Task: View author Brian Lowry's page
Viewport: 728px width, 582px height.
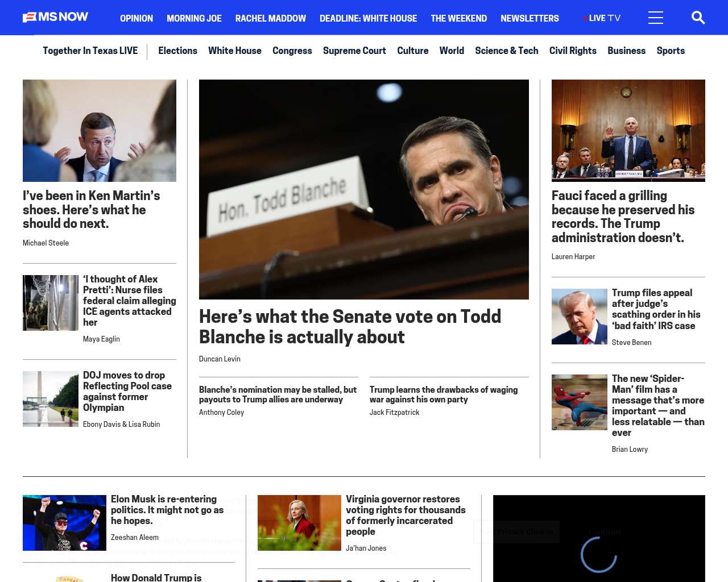Action: coord(630,449)
